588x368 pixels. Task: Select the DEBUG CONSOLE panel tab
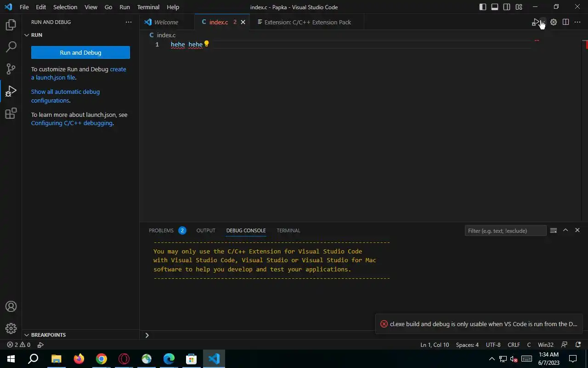click(246, 230)
